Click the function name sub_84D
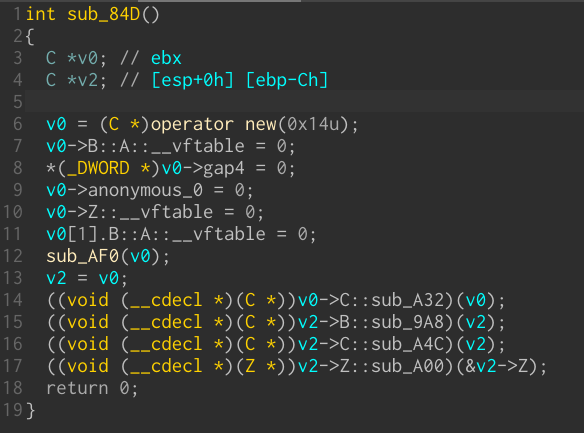This screenshot has height=433, width=584. pyautogui.click(x=103, y=15)
